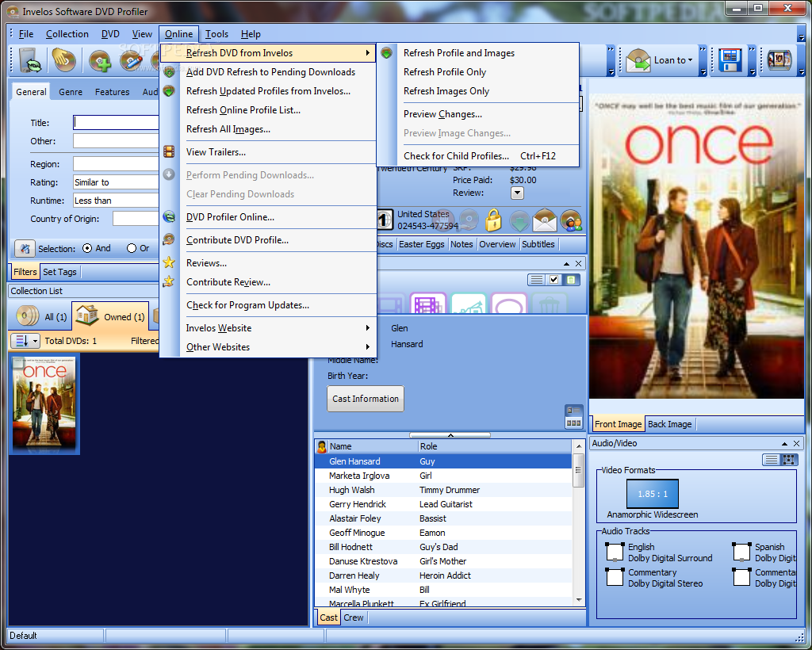
Task: Choose Refresh Images Only
Action: coord(477,91)
